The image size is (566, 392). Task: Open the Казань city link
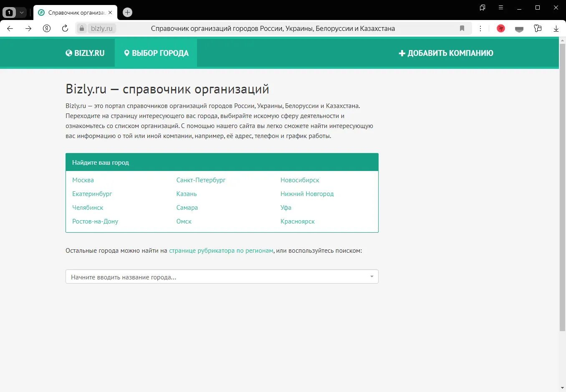click(x=187, y=194)
